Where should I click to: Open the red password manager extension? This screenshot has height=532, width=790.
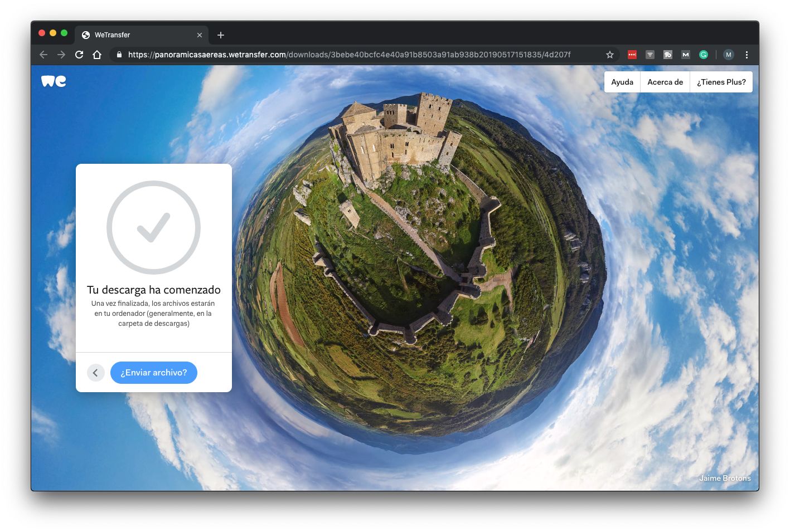(632, 55)
